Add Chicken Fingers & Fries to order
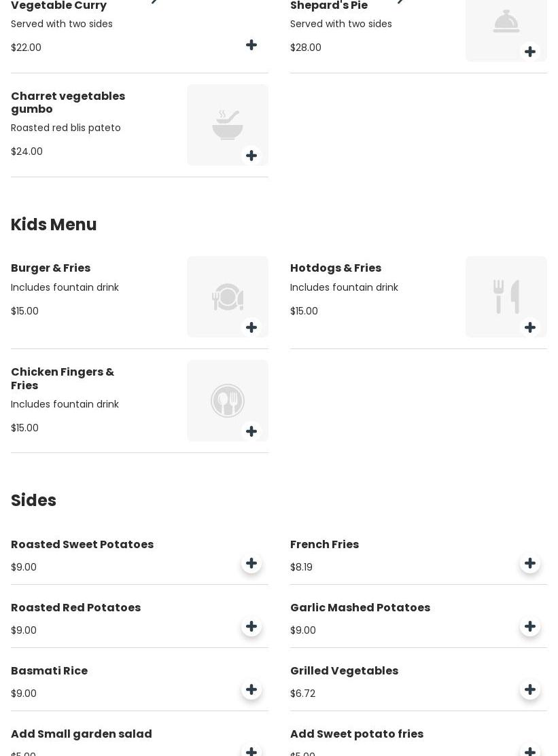The image size is (558, 756). pyautogui.click(x=251, y=432)
